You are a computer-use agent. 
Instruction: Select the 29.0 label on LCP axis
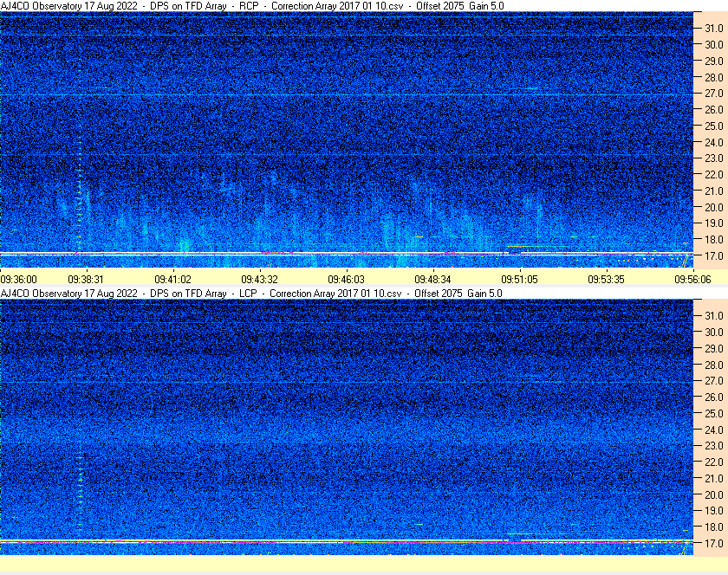(714, 348)
